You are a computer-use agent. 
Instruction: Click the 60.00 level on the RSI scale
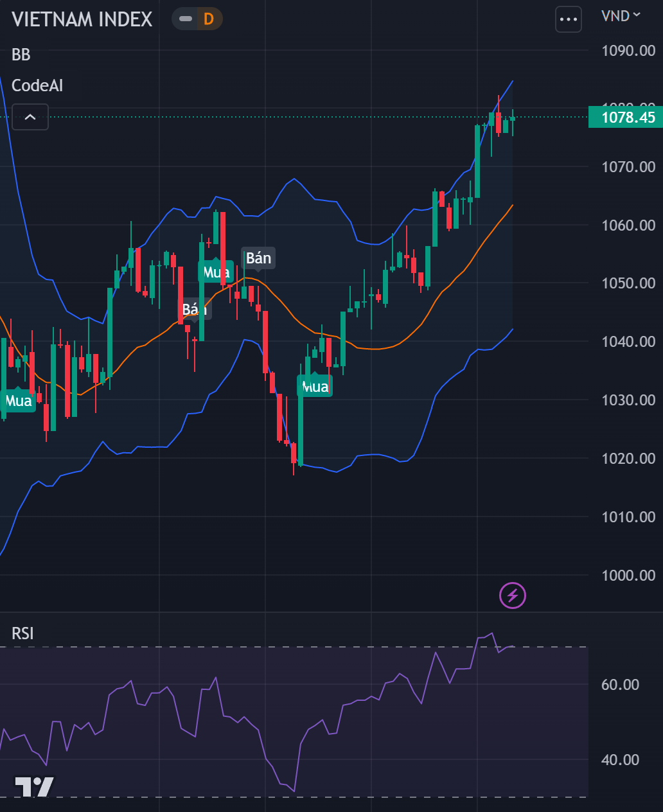pyautogui.click(x=620, y=685)
